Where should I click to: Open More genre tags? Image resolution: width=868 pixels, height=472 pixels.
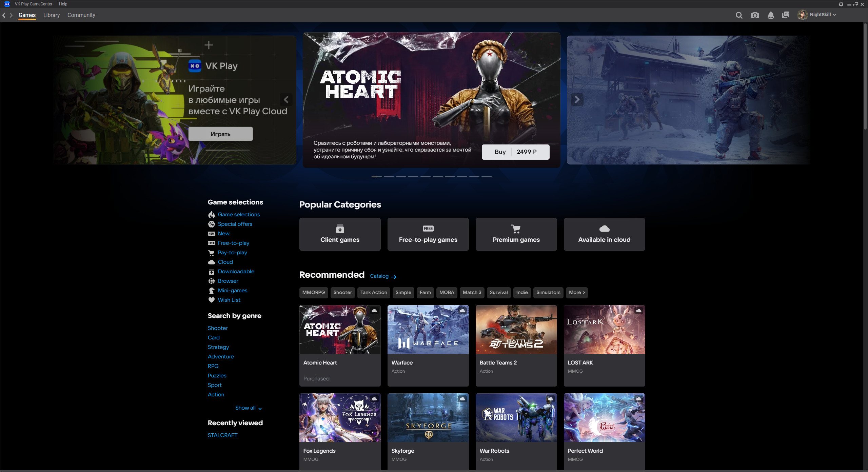click(x=577, y=293)
